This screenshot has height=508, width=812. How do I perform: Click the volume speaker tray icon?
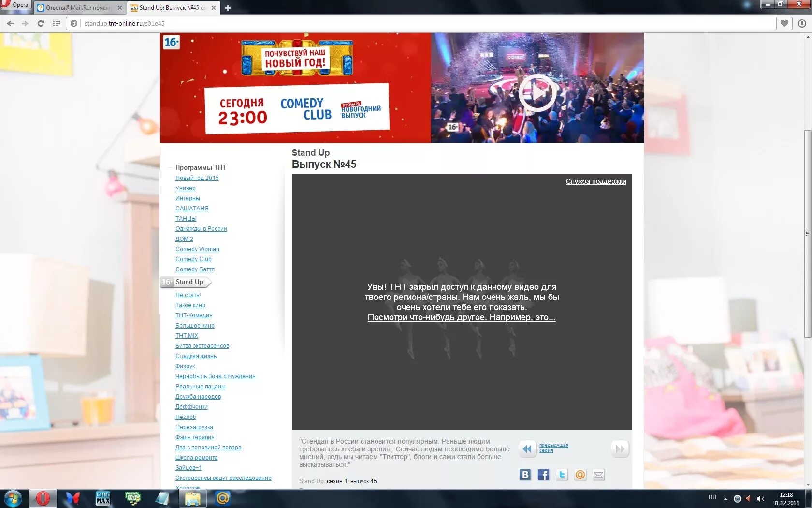[760, 499]
